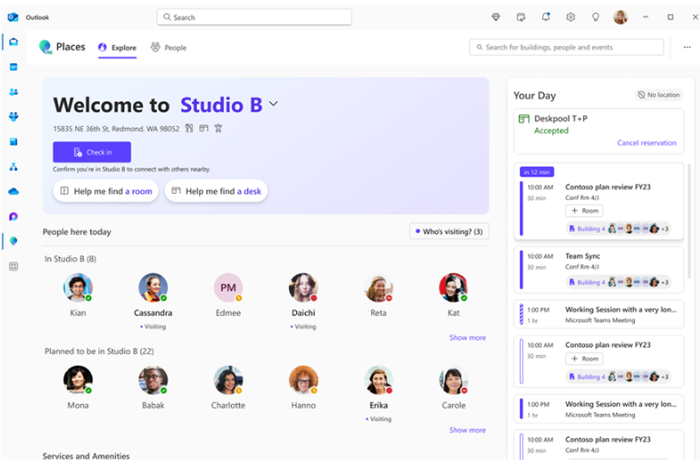Expand the Studio B building dropdown chevron
The image size is (700, 460).
(273, 104)
